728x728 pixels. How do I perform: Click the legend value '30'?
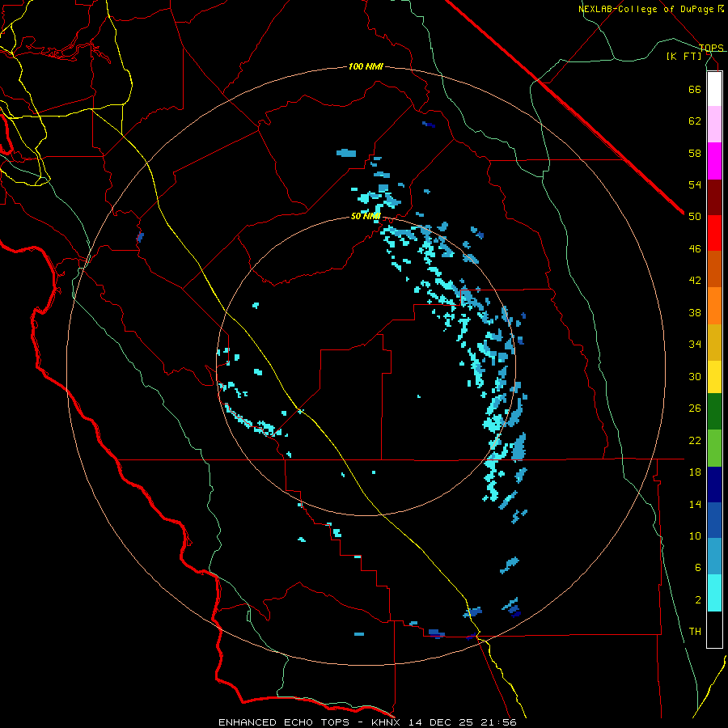(x=695, y=376)
